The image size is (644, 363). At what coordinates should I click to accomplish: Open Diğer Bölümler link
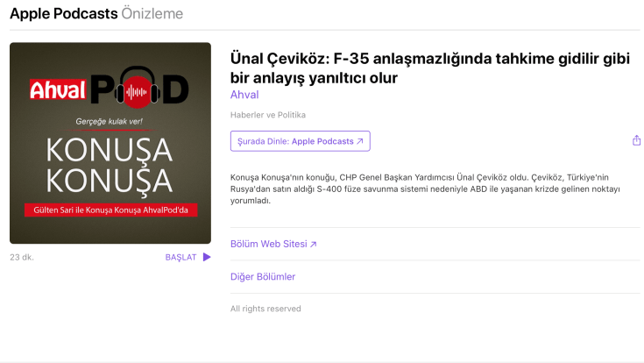[263, 277]
